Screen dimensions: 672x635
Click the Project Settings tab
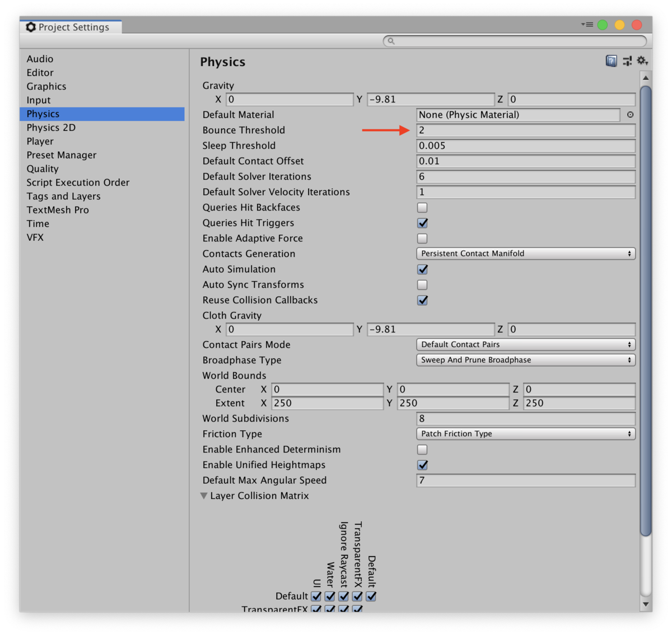[x=71, y=27]
